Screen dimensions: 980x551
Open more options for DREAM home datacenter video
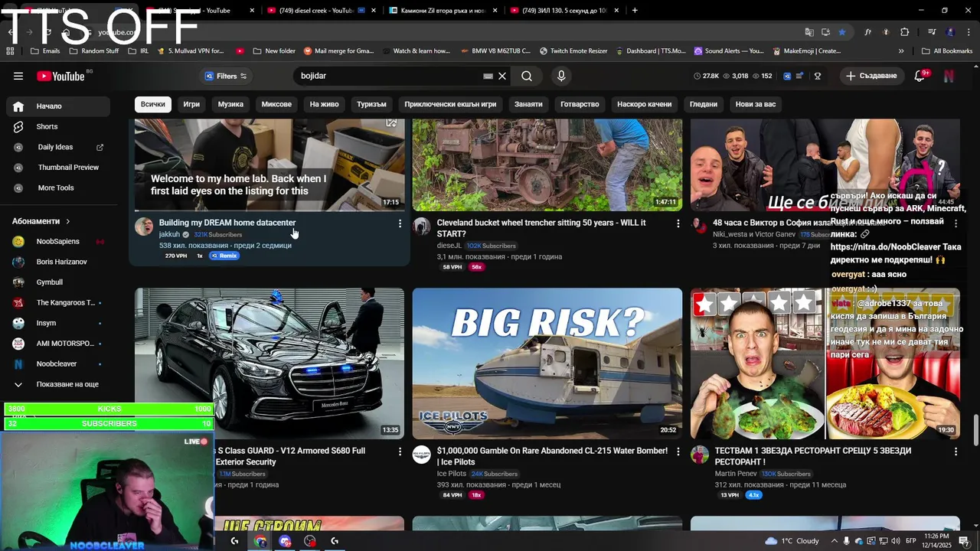click(x=400, y=223)
